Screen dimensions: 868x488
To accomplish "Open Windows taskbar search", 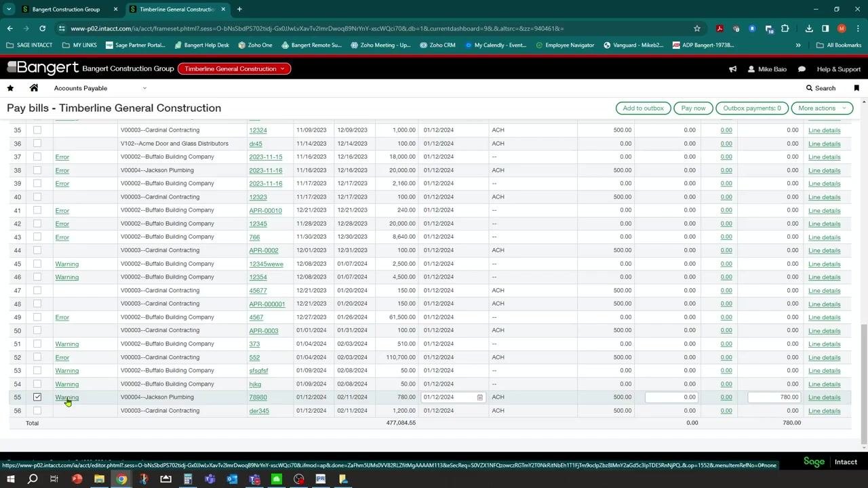I will point(33,479).
